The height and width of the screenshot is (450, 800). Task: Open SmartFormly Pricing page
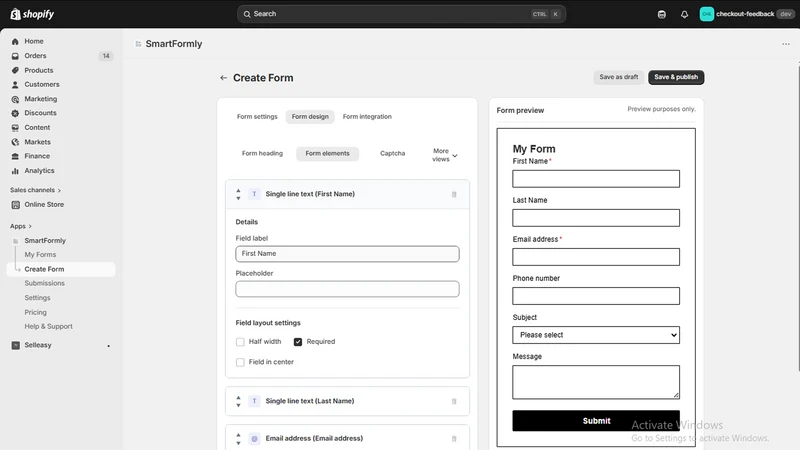35,312
